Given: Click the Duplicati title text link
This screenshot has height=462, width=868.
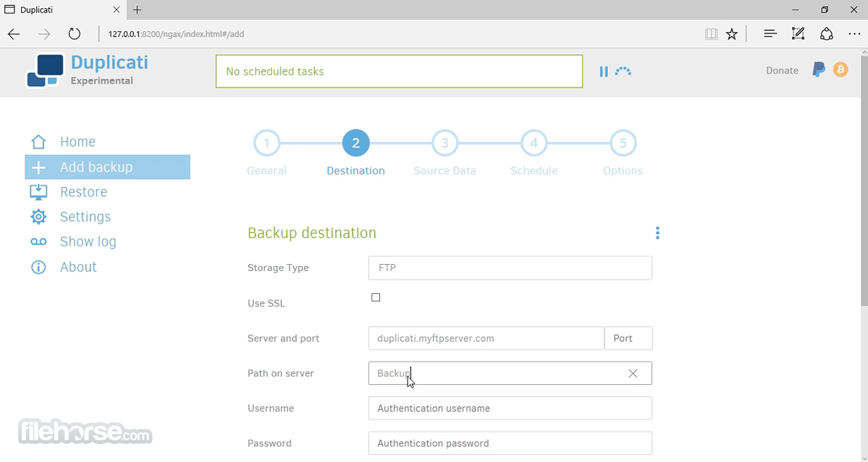Looking at the screenshot, I should coord(109,62).
